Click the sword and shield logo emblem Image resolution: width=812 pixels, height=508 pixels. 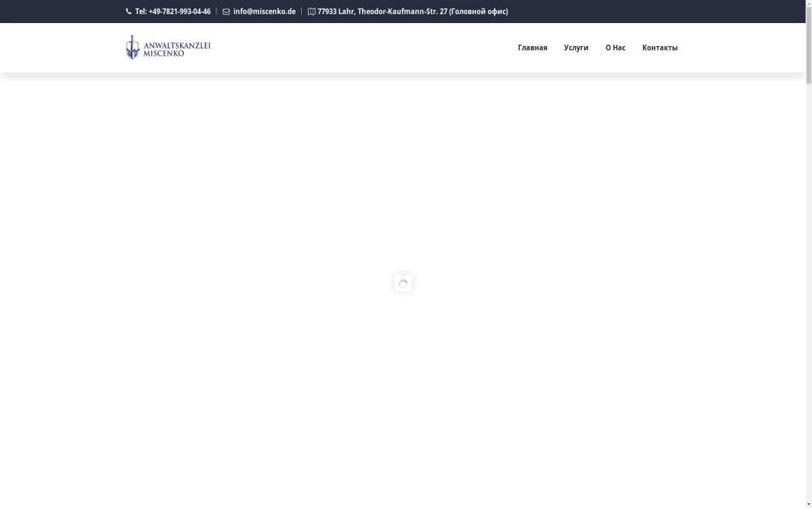[133, 47]
